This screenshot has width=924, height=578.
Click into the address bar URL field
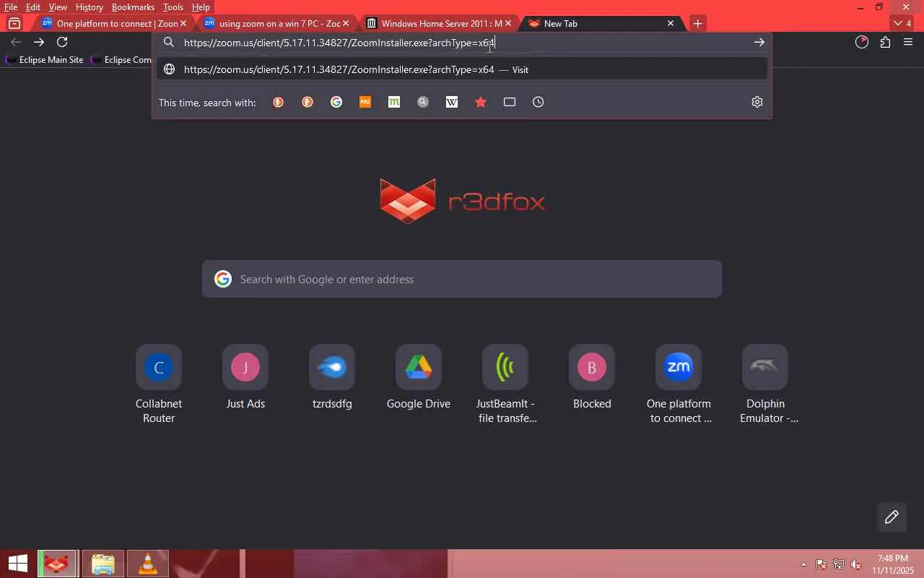click(x=462, y=43)
